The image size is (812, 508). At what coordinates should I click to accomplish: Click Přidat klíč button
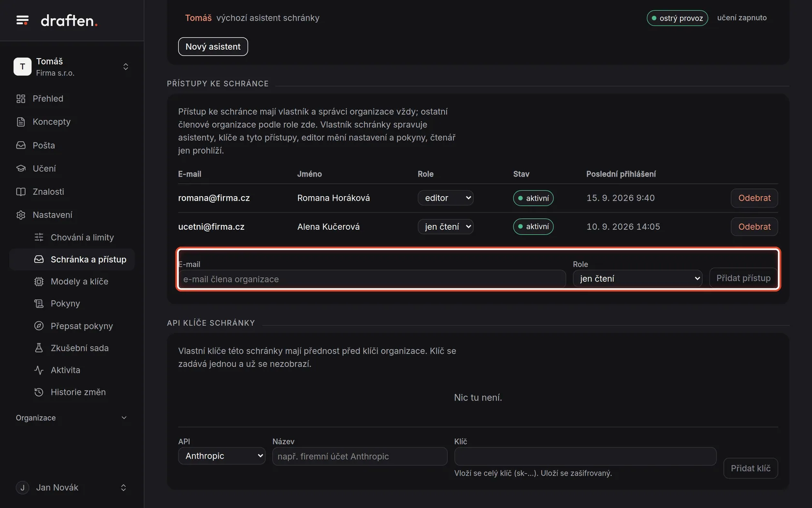[x=750, y=468]
